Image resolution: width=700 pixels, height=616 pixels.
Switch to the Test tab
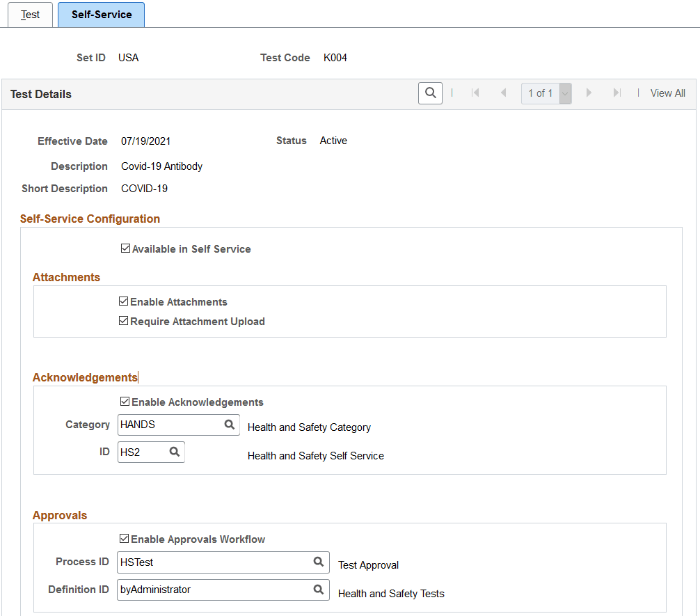point(29,14)
